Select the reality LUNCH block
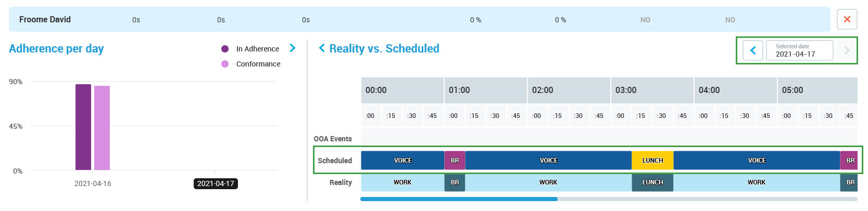 click(652, 182)
